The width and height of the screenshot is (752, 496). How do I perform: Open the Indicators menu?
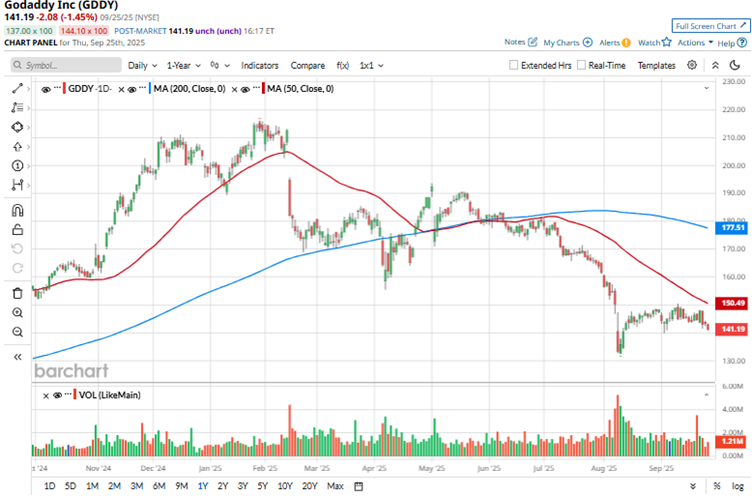pyautogui.click(x=259, y=65)
